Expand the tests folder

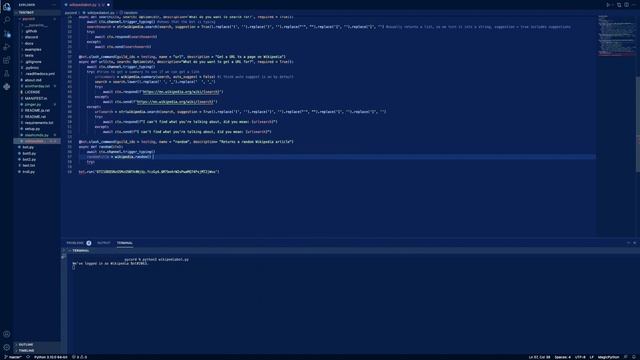[29, 56]
